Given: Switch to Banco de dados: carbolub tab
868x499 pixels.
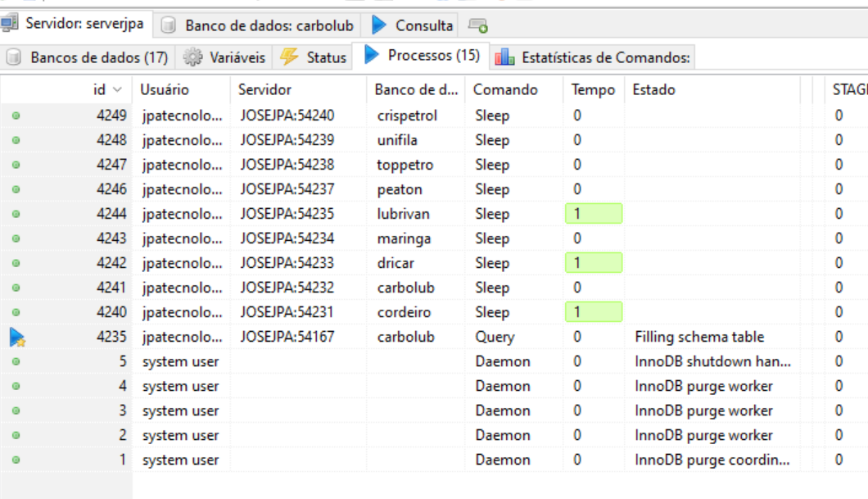Looking at the screenshot, I should 257,25.
